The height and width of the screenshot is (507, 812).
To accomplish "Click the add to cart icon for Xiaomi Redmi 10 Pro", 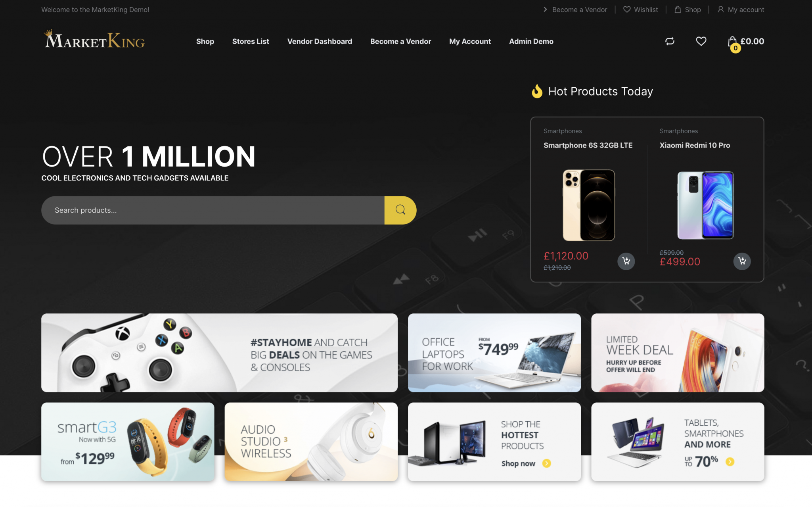I will (x=741, y=261).
